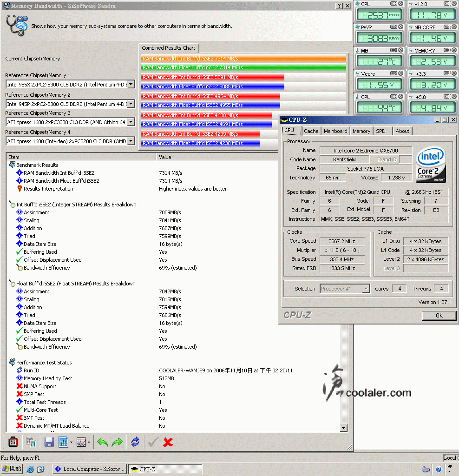Open the Reference Chipset/Memory 3 dropdown

tap(131, 122)
